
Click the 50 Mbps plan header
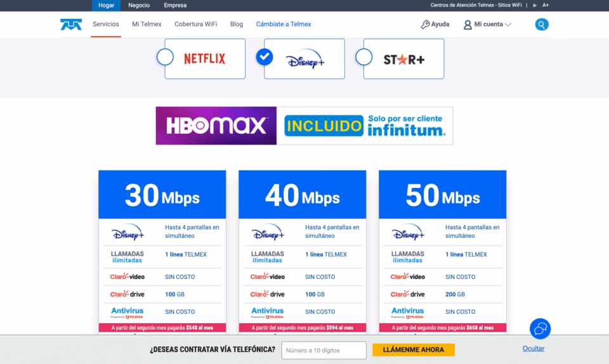pyautogui.click(x=442, y=195)
